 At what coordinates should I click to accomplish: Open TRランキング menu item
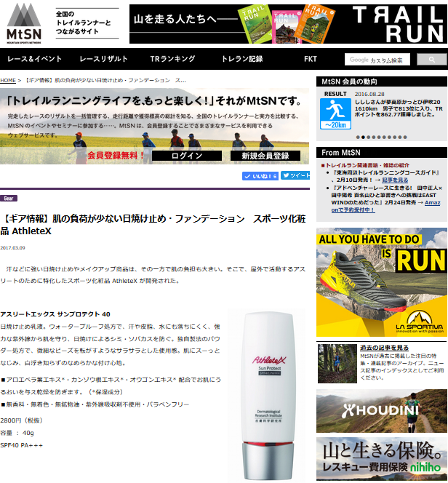click(172, 59)
